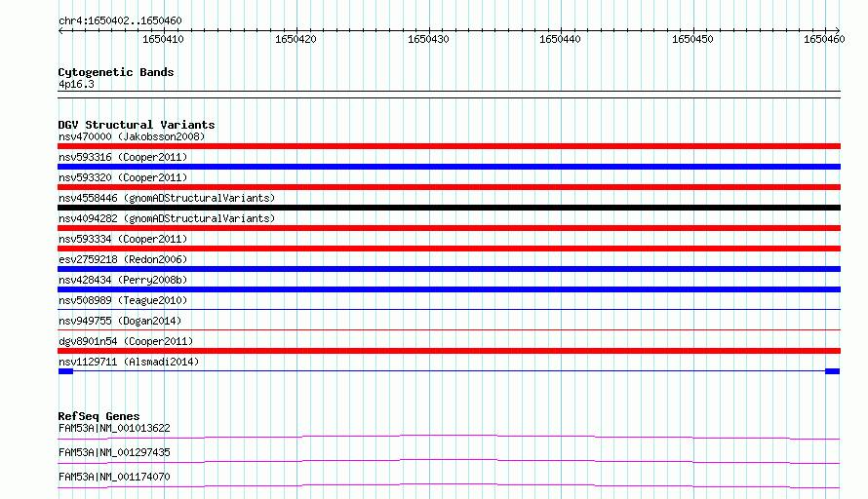Viewport: 868px width, 499px height.
Task: Select variant label esv2759218 (Redon2006)
Action: (123, 259)
